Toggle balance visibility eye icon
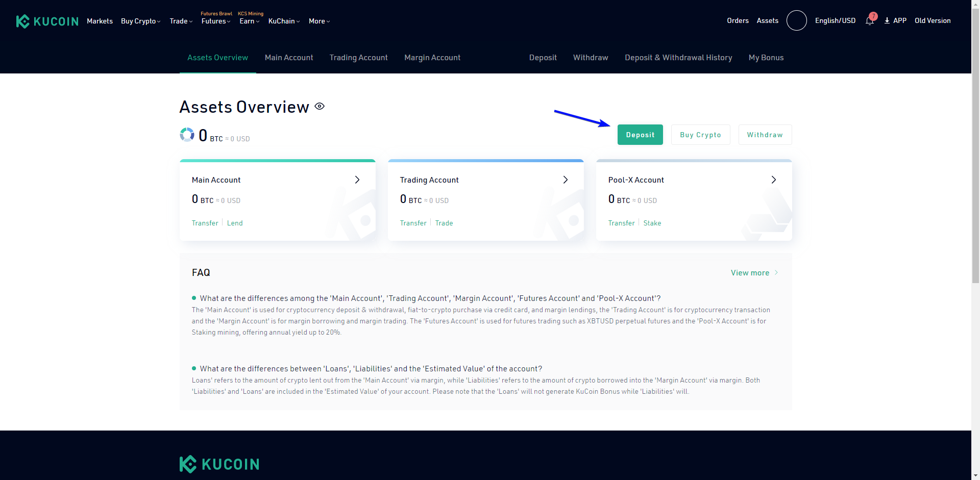The height and width of the screenshot is (480, 980). (320, 106)
